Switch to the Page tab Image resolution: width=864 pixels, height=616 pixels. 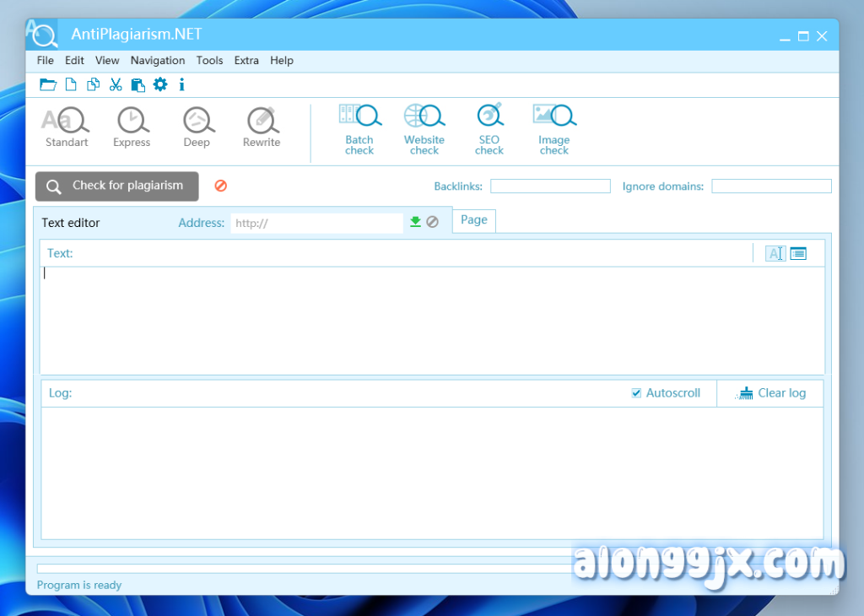point(473,220)
